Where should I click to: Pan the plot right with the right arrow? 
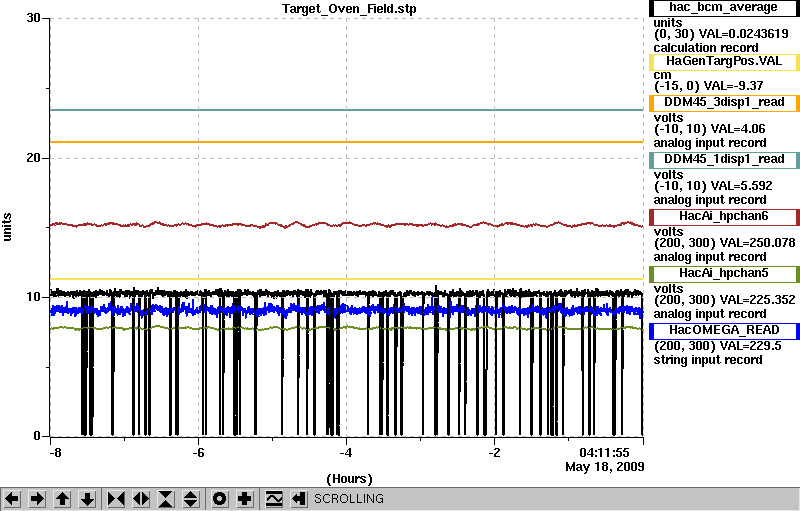click(37, 498)
